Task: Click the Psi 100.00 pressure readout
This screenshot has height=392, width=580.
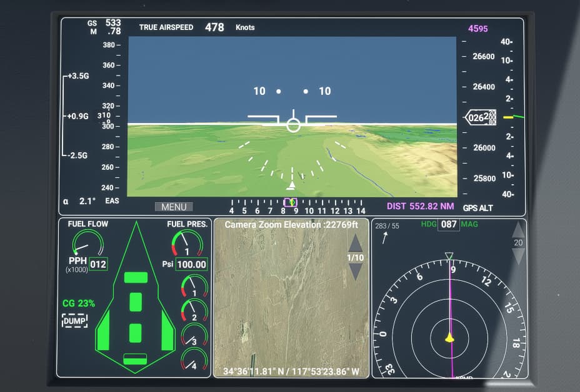Action: pyautogui.click(x=192, y=264)
